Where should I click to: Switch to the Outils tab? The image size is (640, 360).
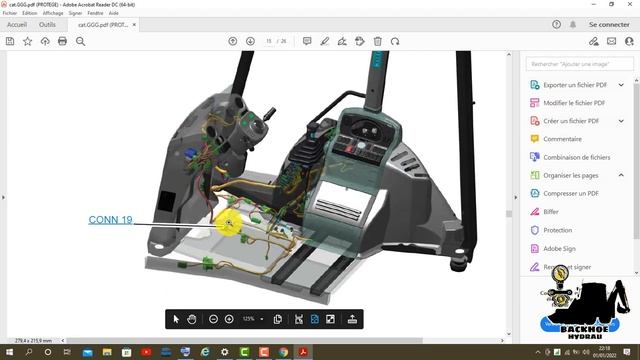coord(47,24)
